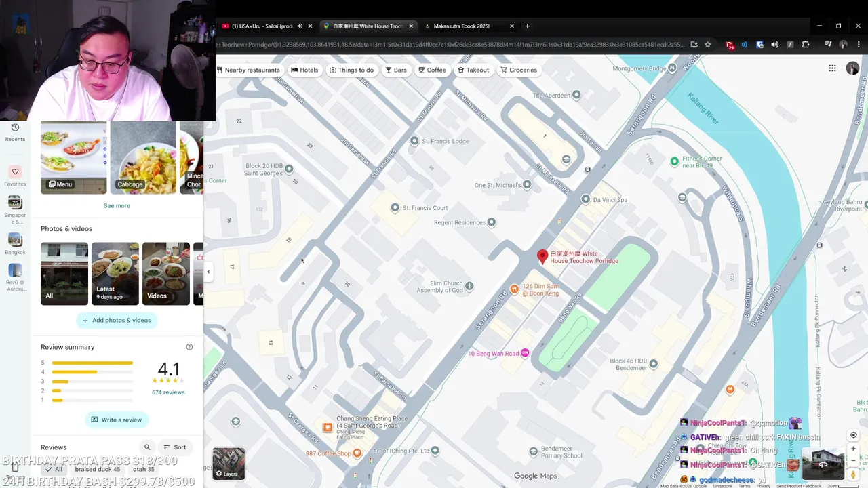Install app icon in address bar
The height and width of the screenshot is (488, 868).
coord(694,45)
